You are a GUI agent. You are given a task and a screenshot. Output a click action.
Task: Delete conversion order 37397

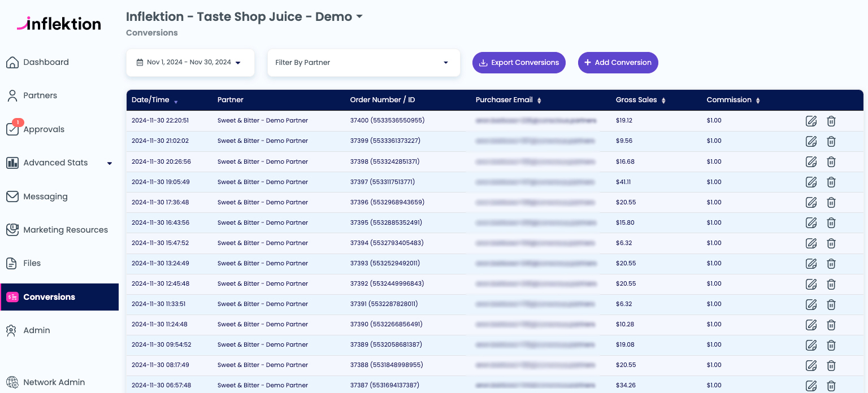pyautogui.click(x=831, y=182)
